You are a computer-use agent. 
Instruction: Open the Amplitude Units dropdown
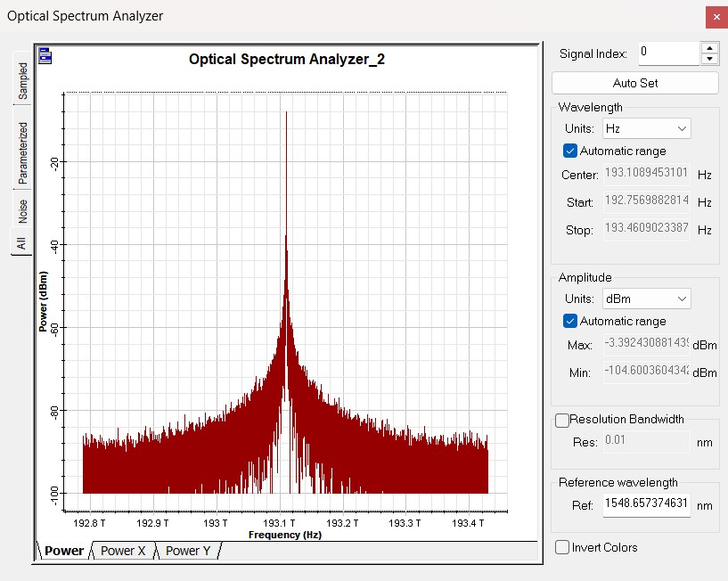tap(646, 299)
